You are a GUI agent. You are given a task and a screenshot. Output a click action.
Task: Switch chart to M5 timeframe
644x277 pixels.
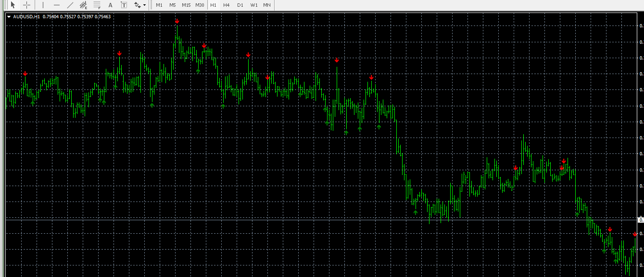coord(173,5)
